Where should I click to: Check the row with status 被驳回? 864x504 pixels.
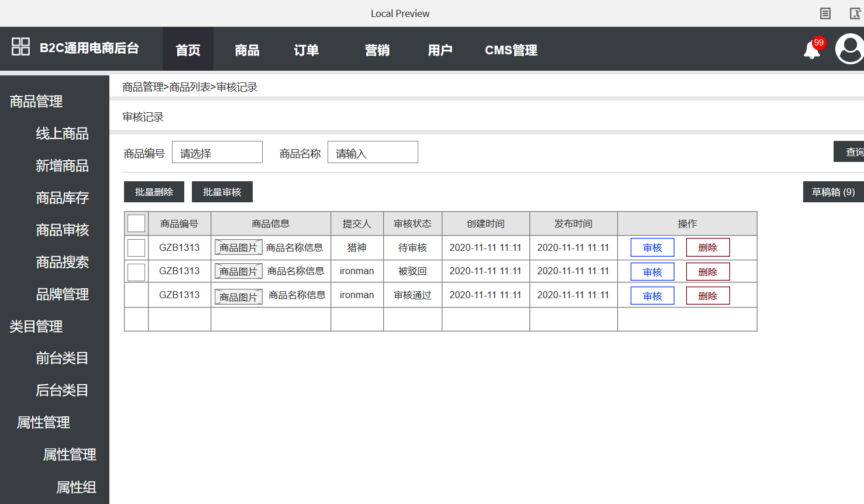point(136,272)
